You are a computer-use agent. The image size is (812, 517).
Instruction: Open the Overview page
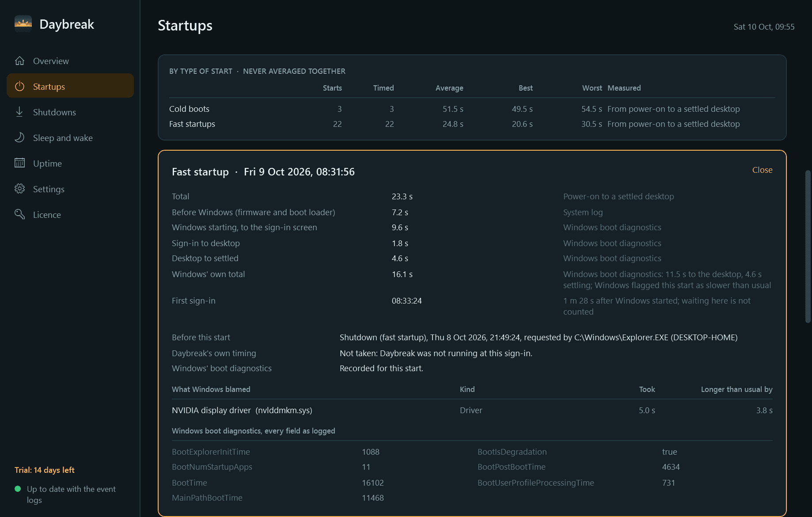70,61
